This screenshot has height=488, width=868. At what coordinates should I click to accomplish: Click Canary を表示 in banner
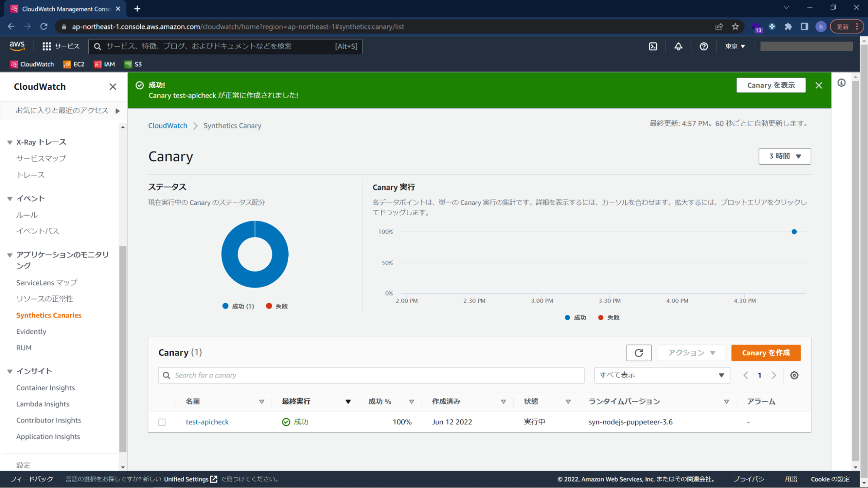[x=771, y=85]
